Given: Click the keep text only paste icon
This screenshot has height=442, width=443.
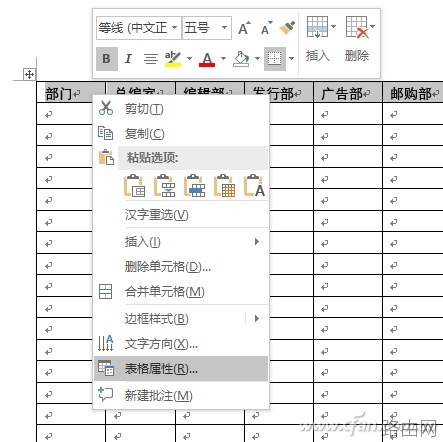Looking at the screenshot, I should pyautogui.click(x=254, y=186).
